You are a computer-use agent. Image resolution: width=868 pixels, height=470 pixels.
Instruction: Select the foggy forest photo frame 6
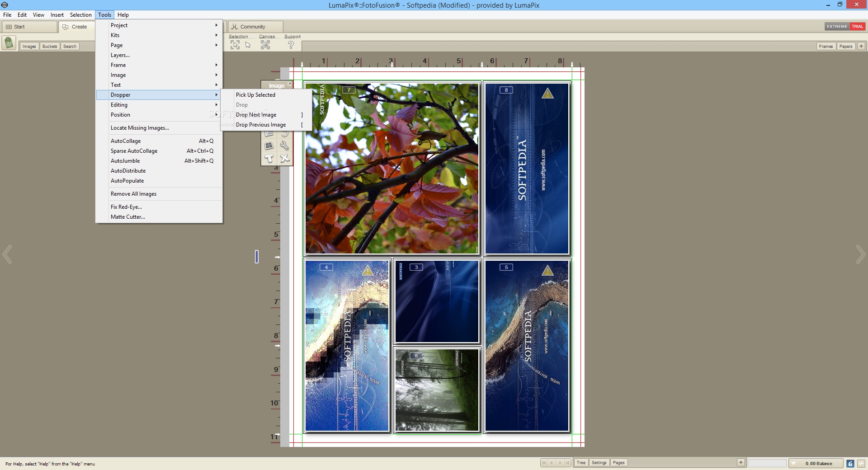point(437,390)
